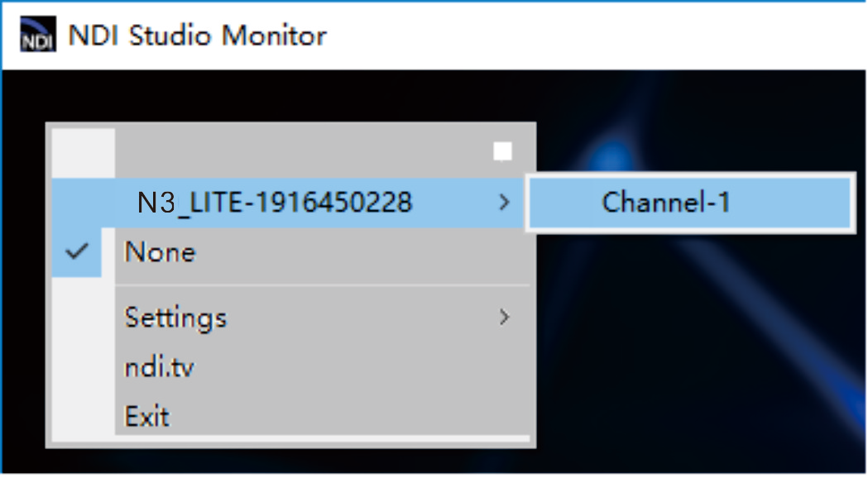The width and height of the screenshot is (868, 478).
Task: Expand the Settings submenu chevron
Action: tap(504, 318)
